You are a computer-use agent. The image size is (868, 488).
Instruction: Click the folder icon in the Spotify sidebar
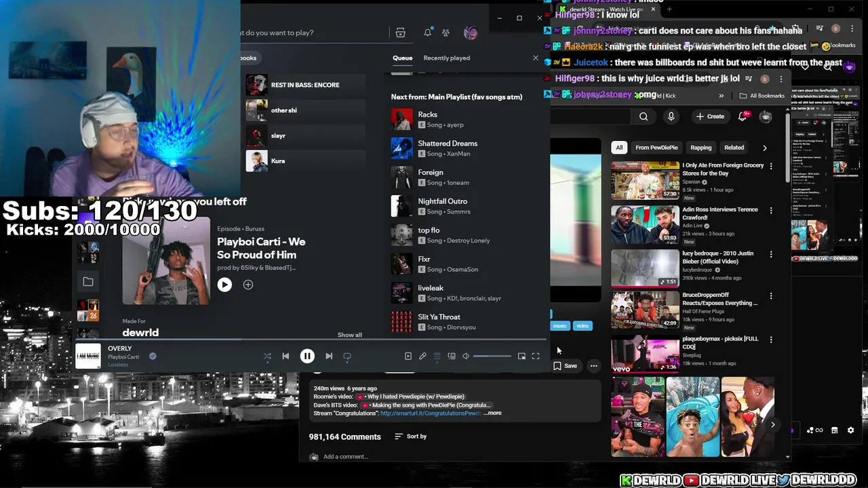(x=88, y=281)
